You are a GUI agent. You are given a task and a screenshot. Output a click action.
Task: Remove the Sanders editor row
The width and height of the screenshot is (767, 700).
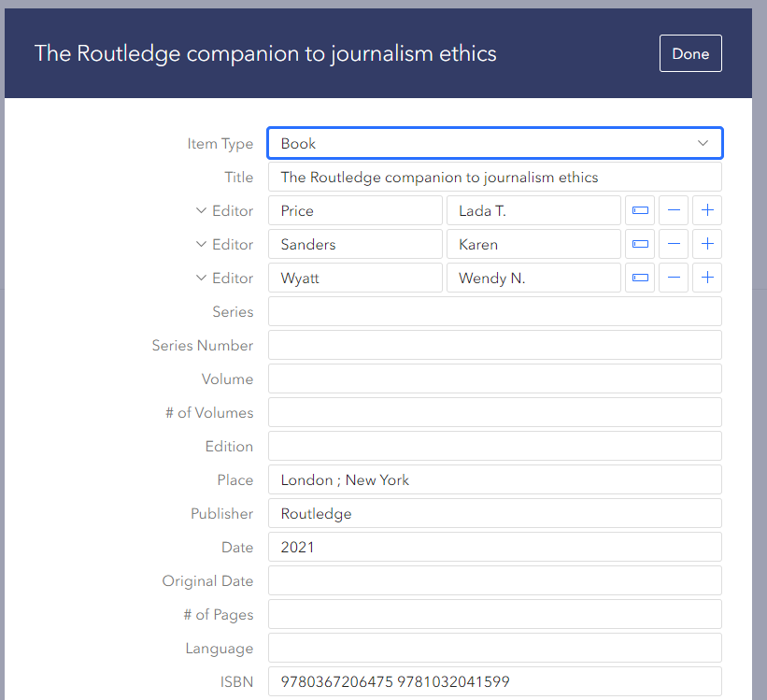674,244
